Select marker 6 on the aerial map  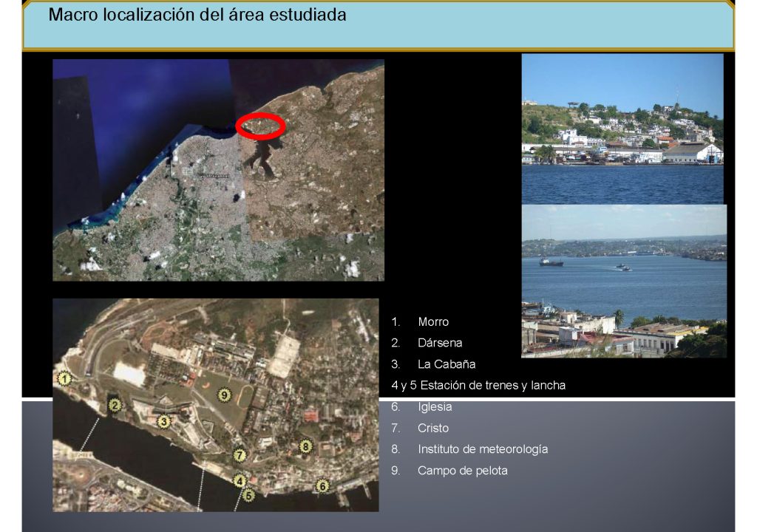click(322, 485)
